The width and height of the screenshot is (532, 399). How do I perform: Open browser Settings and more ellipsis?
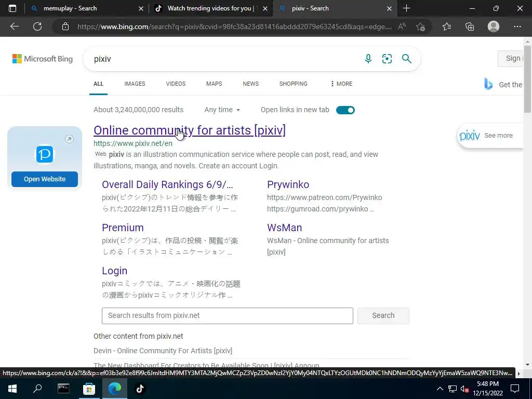click(517, 26)
